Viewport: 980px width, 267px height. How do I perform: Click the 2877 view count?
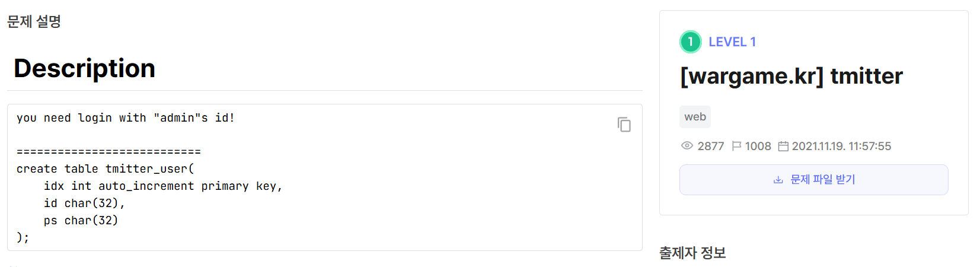coord(711,146)
